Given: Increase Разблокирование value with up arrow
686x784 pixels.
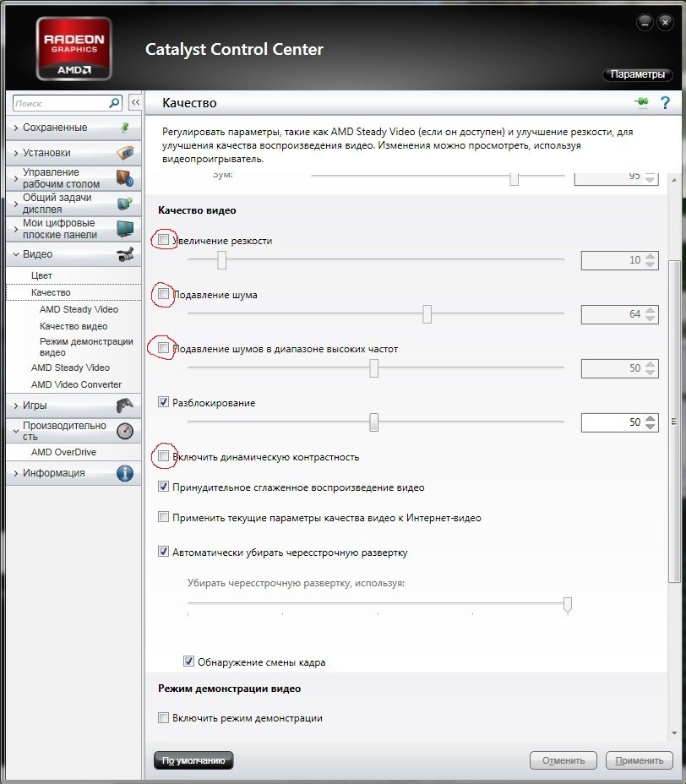Looking at the screenshot, I should pyautogui.click(x=650, y=419).
